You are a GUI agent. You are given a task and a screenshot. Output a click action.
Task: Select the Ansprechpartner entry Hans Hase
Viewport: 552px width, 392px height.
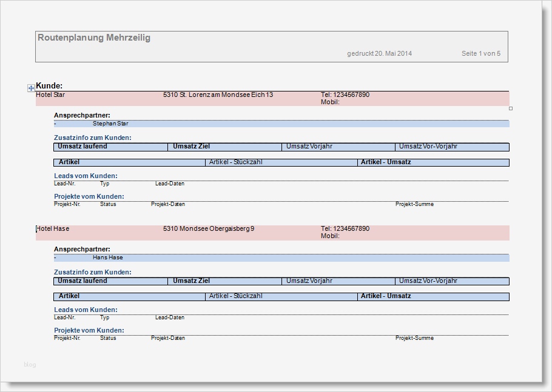[x=109, y=257]
